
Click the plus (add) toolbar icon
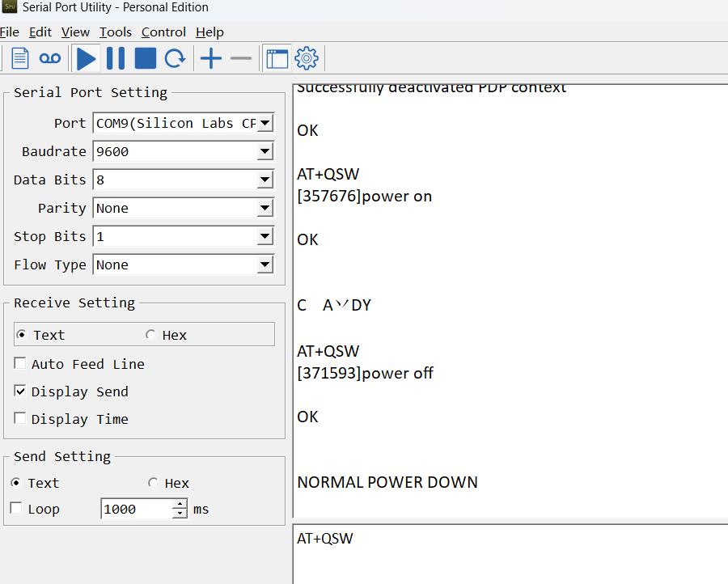click(211, 58)
